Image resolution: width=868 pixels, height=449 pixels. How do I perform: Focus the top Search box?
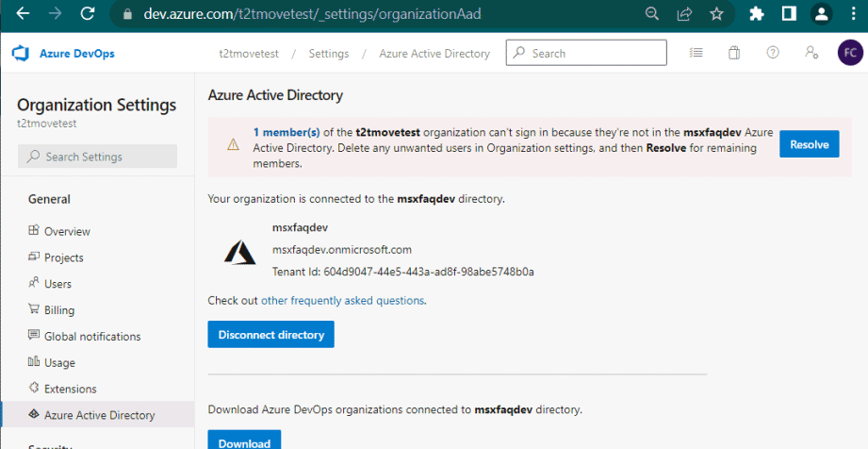click(x=586, y=53)
